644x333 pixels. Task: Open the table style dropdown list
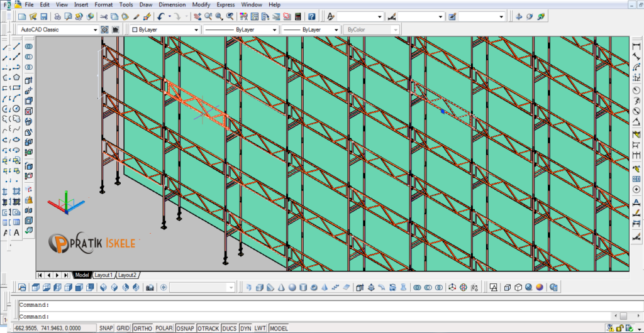pyautogui.click(x=501, y=17)
